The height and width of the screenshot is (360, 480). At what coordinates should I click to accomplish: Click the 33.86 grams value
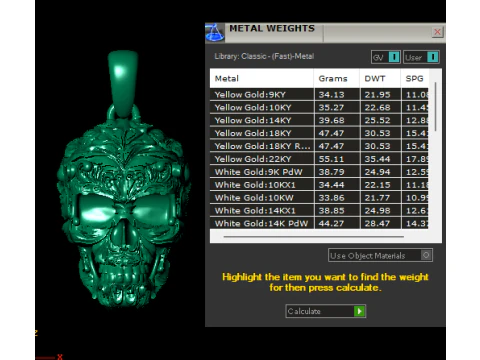331,198
